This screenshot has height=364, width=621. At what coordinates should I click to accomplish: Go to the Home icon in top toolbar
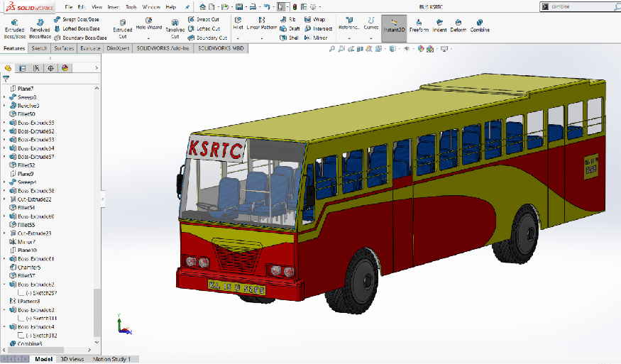click(x=202, y=6)
